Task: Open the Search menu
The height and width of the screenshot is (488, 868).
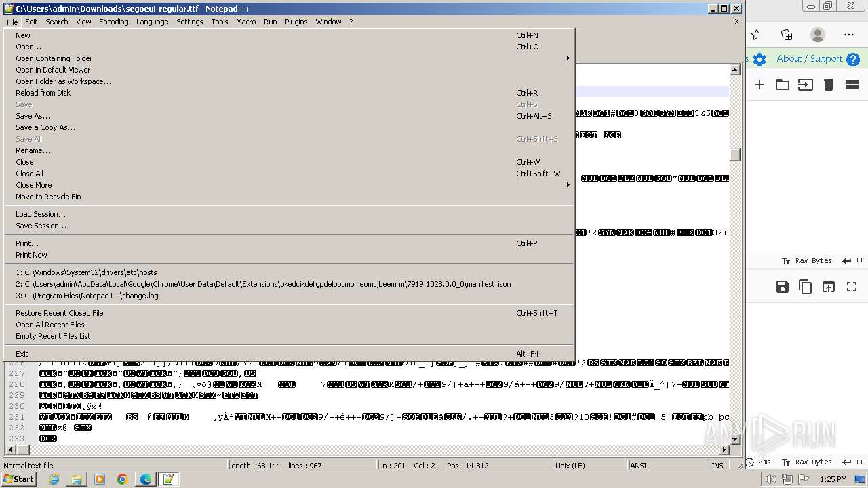Action: pos(57,22)
